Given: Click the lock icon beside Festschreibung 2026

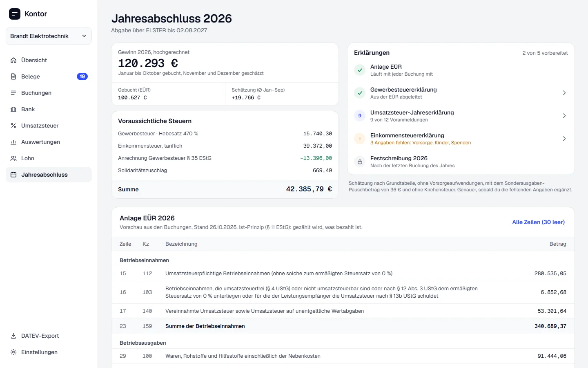Looking at the screenshot, I should [360, 162].
